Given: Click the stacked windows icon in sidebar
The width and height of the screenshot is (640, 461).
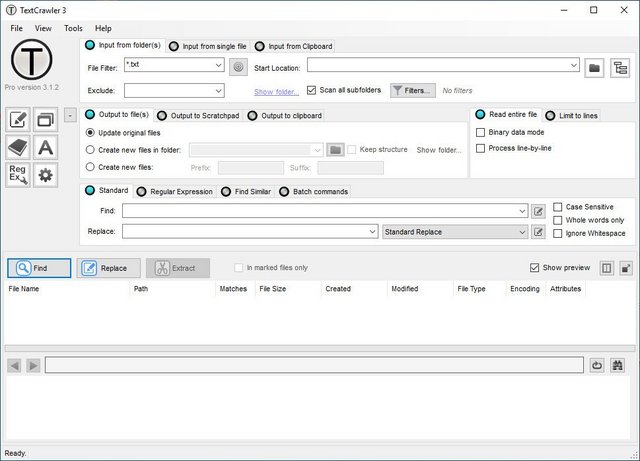Looking at the screenshot, I should coord(45,120).
